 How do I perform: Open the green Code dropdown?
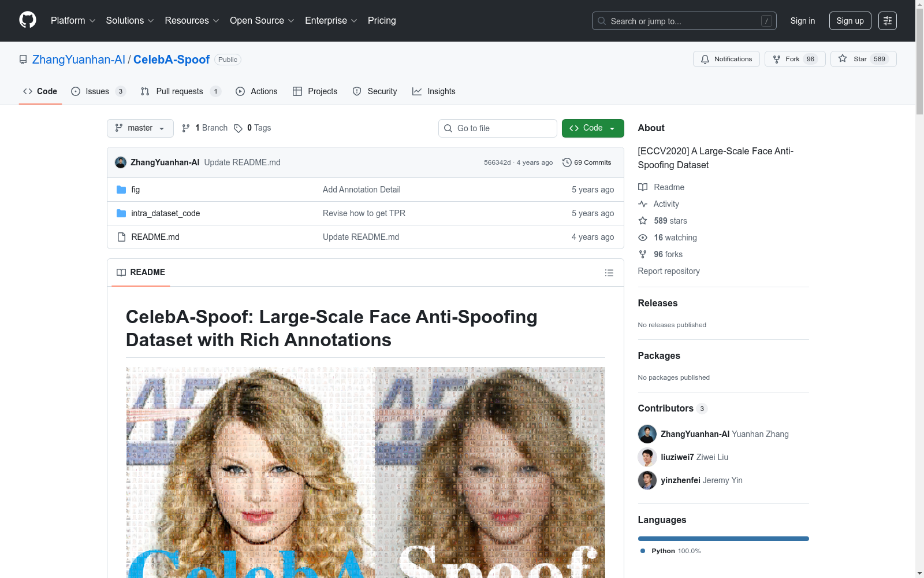point(593,128)
